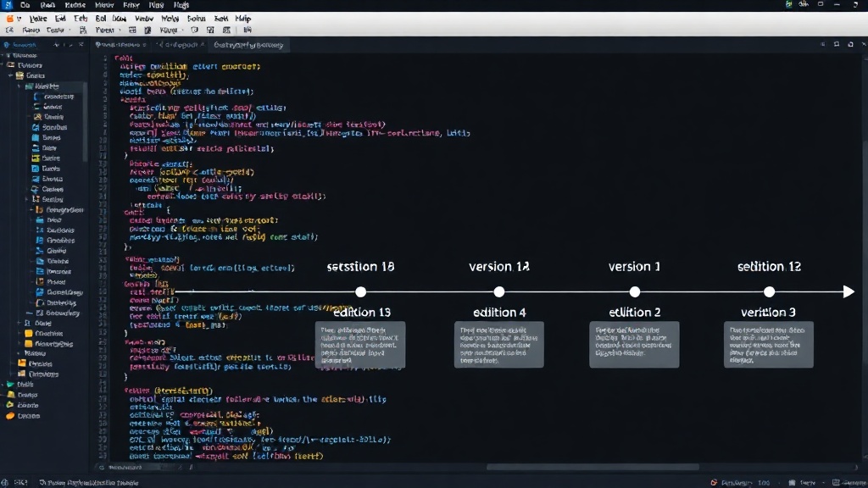Select the timeline marker under 'setstiion 18'
Viewport: 868px width, 488px height.
pyautogui.click(x=361, y=291)
